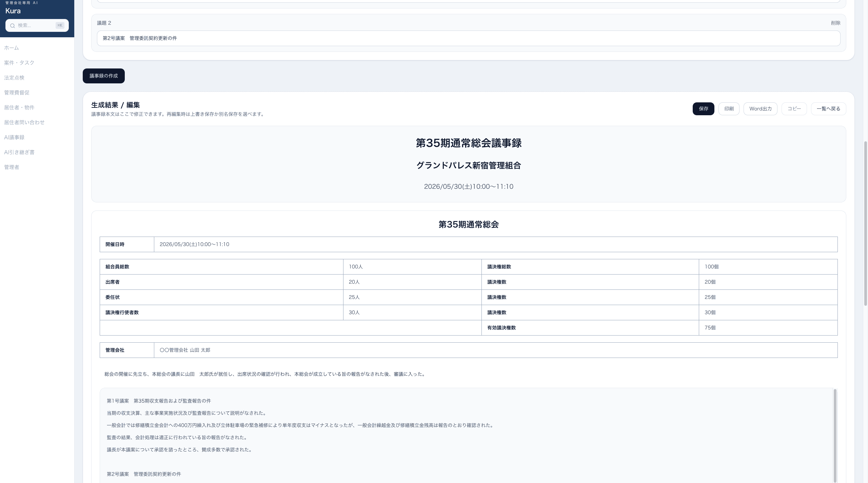Print the minutes using 印刷
Screen dimensions: 868x483
click(729, 109)
